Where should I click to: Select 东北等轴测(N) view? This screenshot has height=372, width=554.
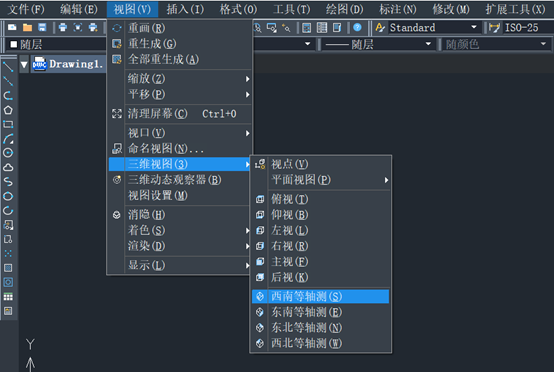(320, 327)
